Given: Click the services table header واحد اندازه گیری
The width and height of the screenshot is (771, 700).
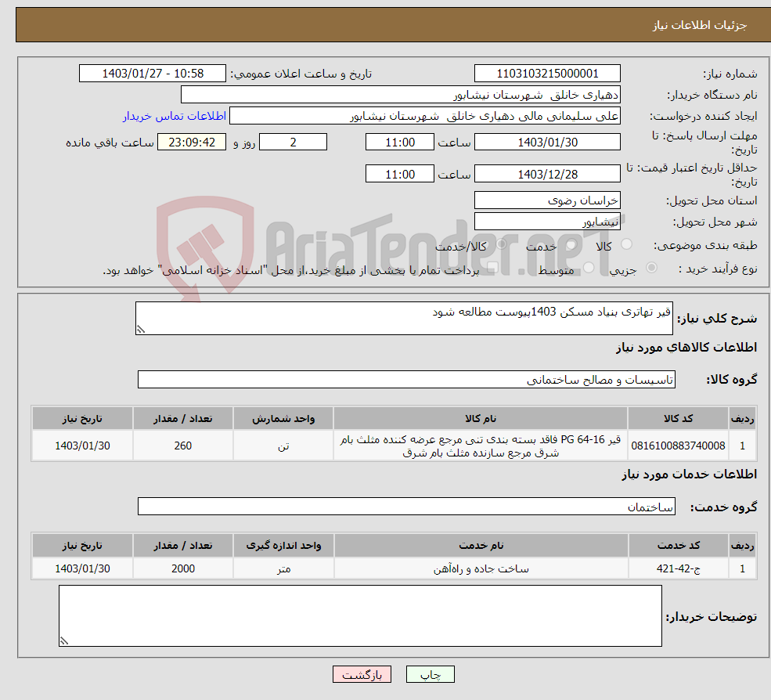Looking at the screenshot, I should [283, 546].
